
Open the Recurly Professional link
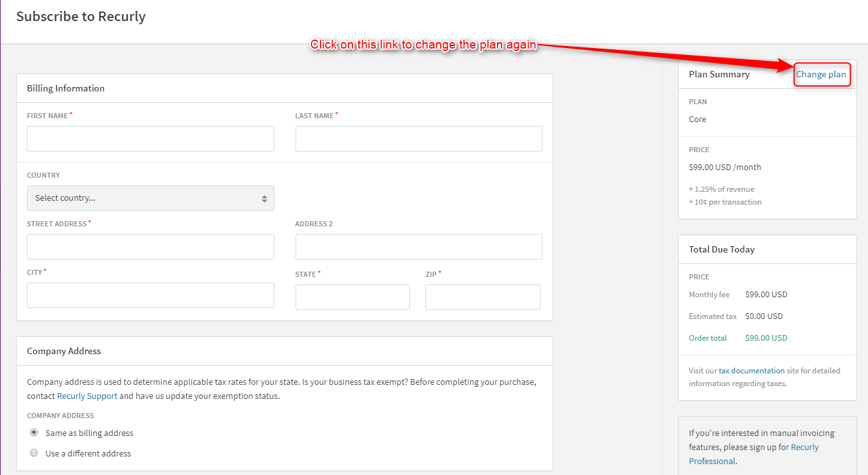point(754,454)
